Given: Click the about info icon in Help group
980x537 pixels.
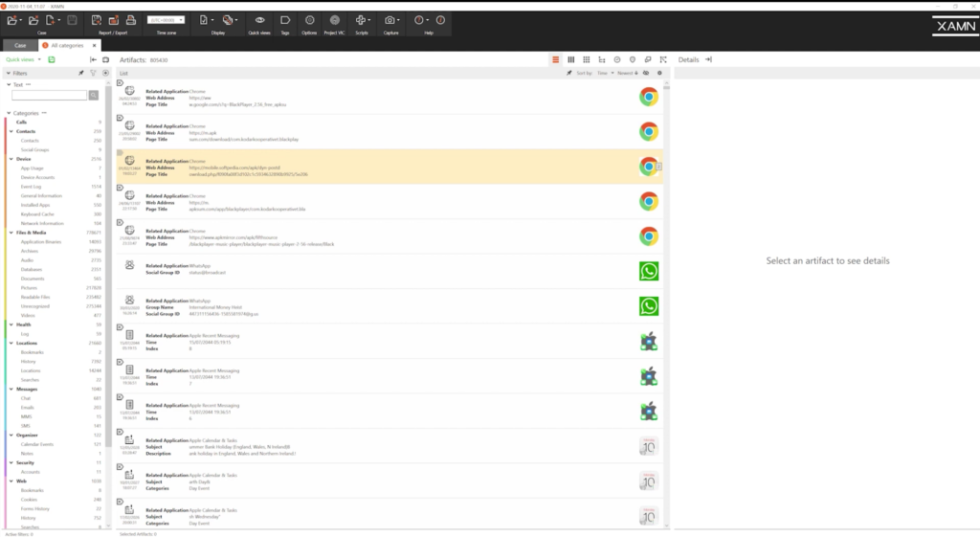Looking at the screenshot, I should [440, 20].
